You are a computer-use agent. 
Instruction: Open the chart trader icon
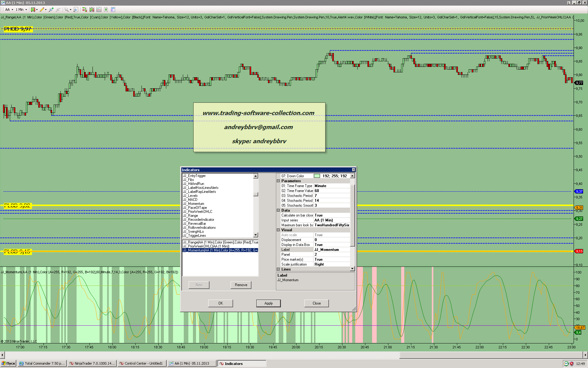coord(85,10)
